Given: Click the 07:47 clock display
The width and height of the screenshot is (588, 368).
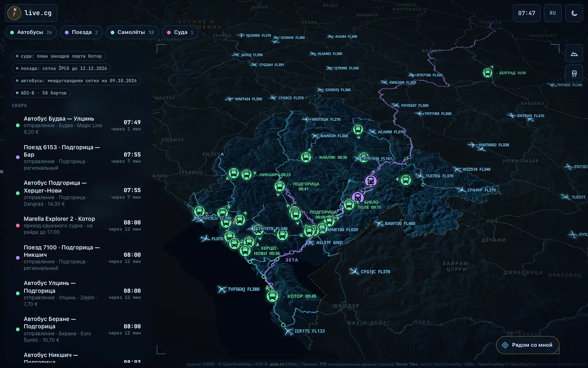Looking at the screenshot, I should coord(527,13).
